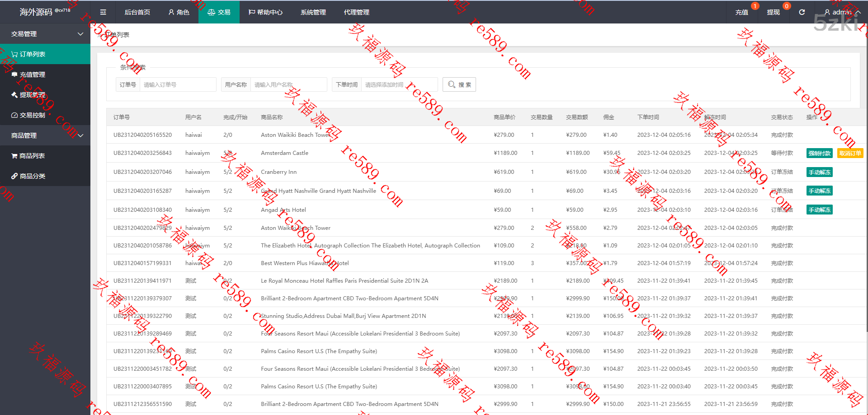Click the 订单号 search input field
The width and height of the screenshot is (868, 415).
click(x=178, y=84)
